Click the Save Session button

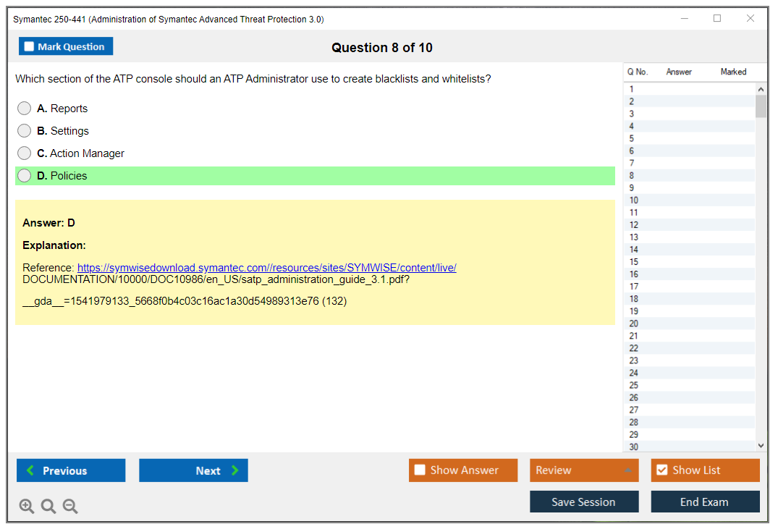click(584, 502)
